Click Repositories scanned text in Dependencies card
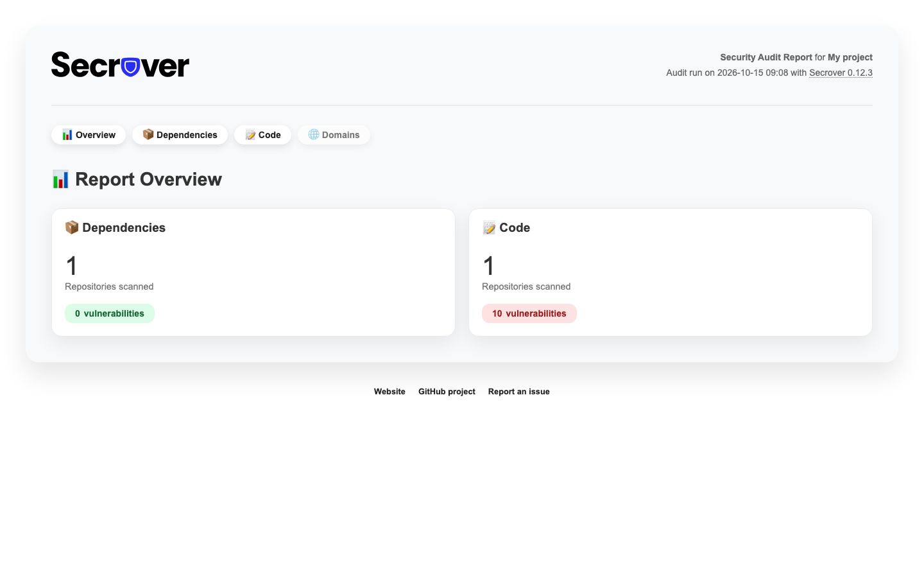The height and width of the screenshot is (578, 924). click(109, 286)
